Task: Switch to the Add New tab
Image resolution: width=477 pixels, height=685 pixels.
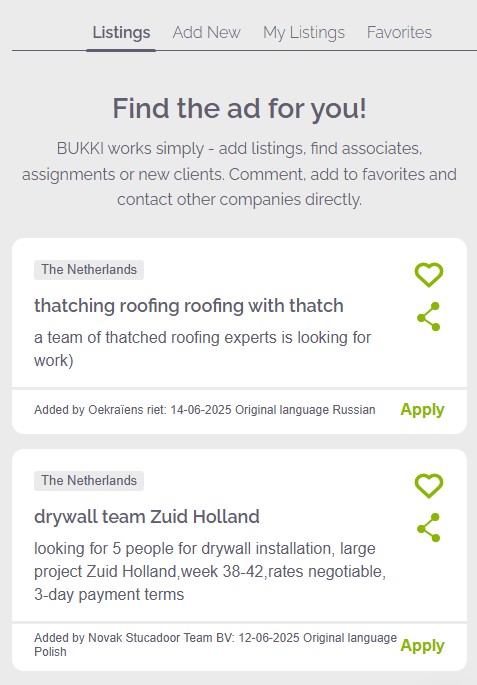Action: point(206,32)
